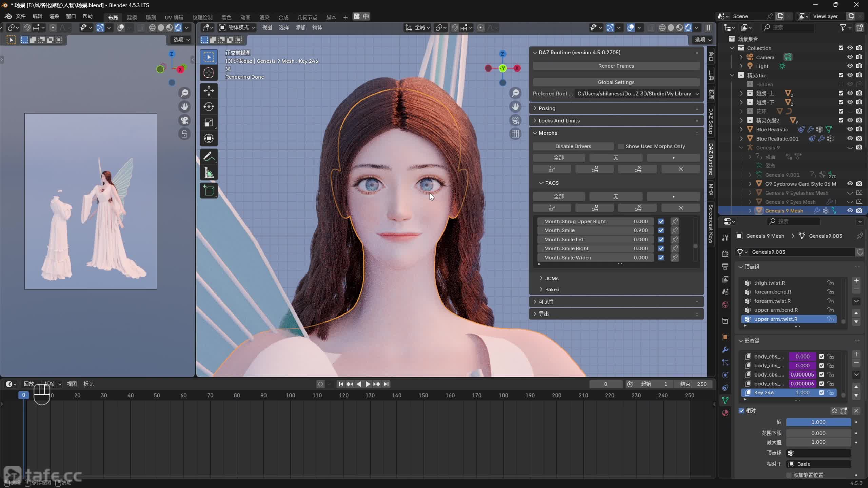Click the Render Frames button
The height and width of the screenshot is (488, 868).
[616, 66]
